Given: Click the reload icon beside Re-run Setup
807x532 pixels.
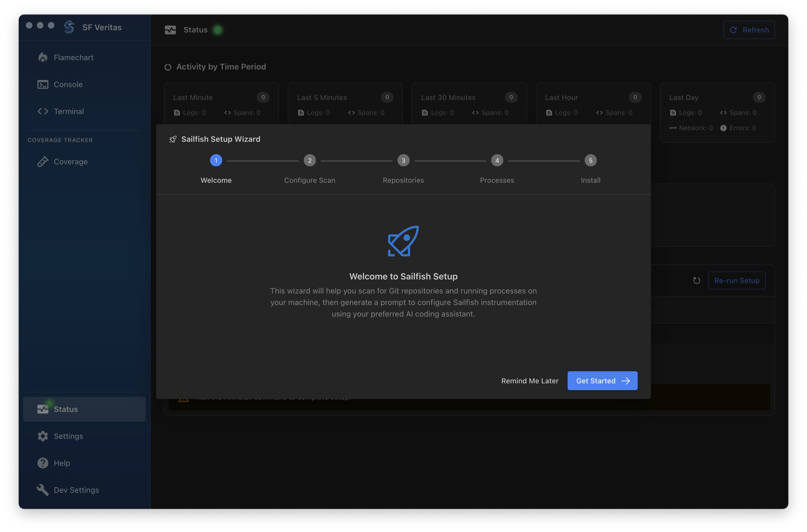Looking at the screenshot, I should (x=697, y=281).
